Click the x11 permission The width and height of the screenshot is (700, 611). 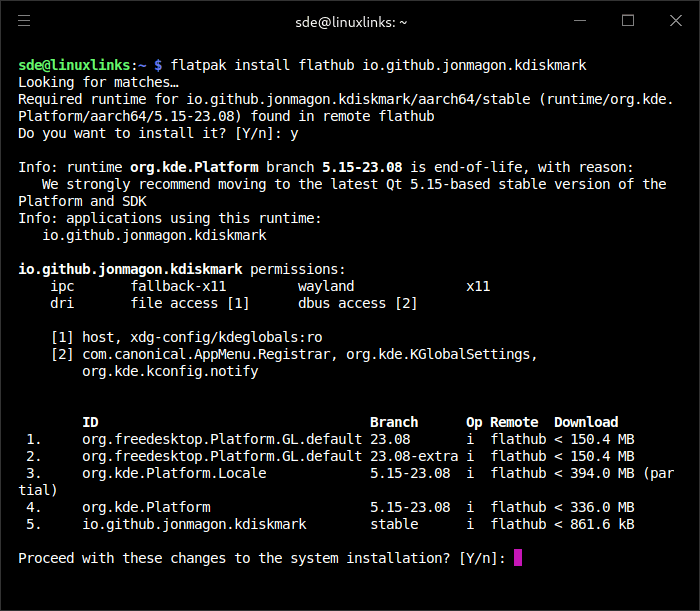pos(478,286)
